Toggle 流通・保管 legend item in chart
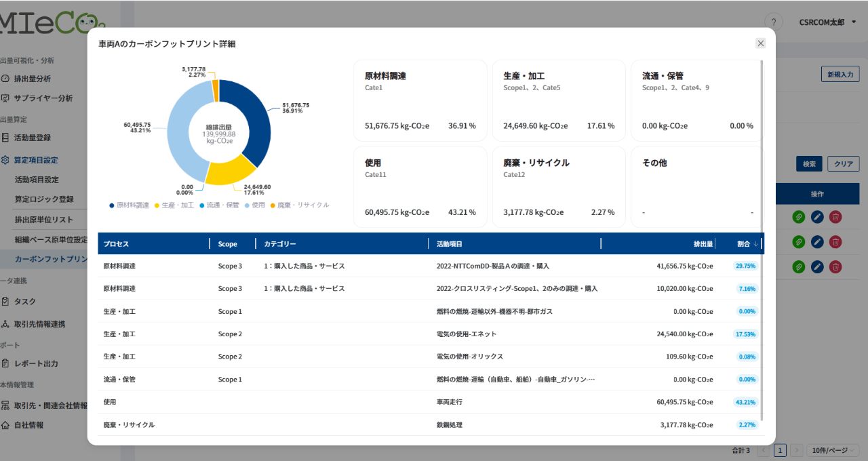Screen dimensions: 868x461 click(x=220, y=205)
